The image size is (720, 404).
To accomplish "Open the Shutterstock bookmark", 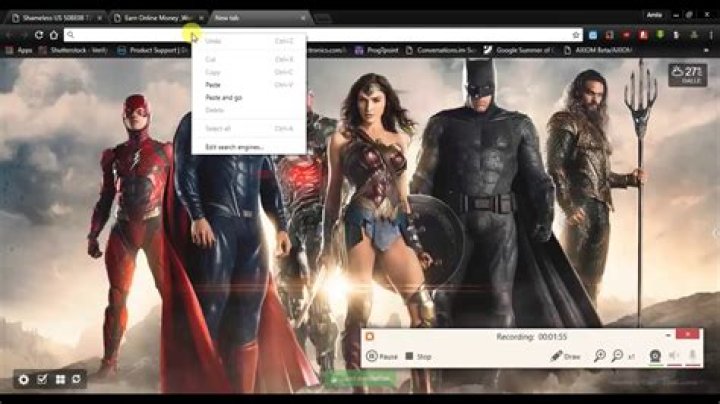I will tap(73, 50).
